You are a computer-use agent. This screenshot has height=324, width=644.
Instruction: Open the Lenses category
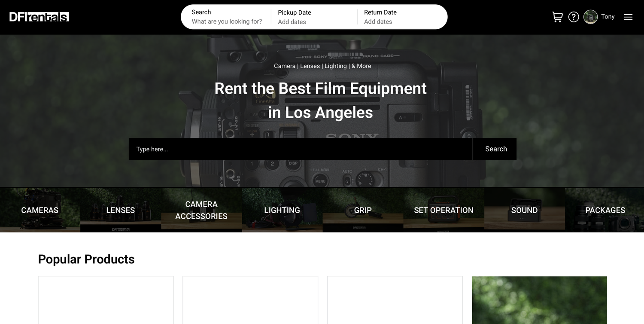(x=121, y=210)
